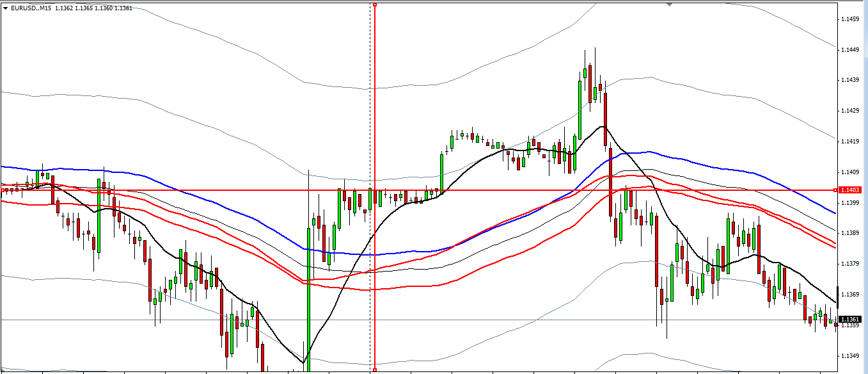Click the EURUSD.,M15 chart title text
Screen dimensions: 868x374
point(31,8)
